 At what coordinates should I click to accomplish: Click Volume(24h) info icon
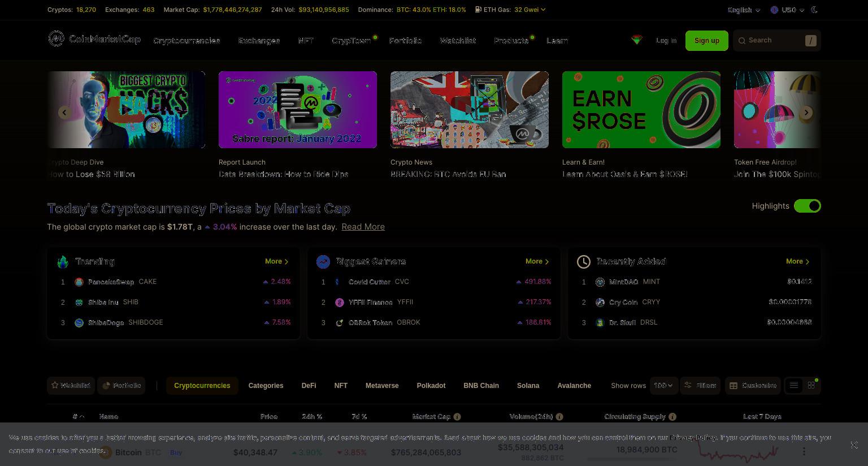click(559, 417)
